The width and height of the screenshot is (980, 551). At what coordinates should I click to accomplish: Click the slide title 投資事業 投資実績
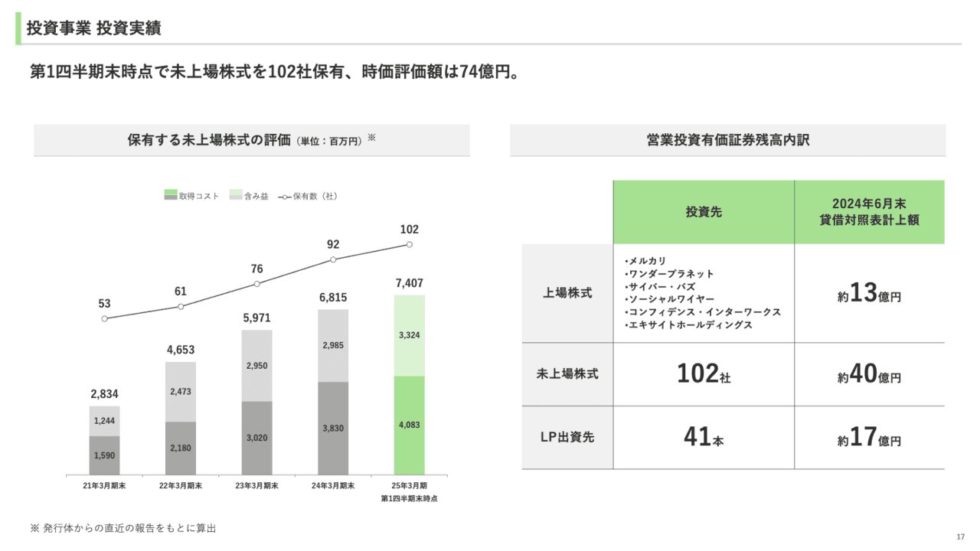pyautogui.click(x=93, y=29)
